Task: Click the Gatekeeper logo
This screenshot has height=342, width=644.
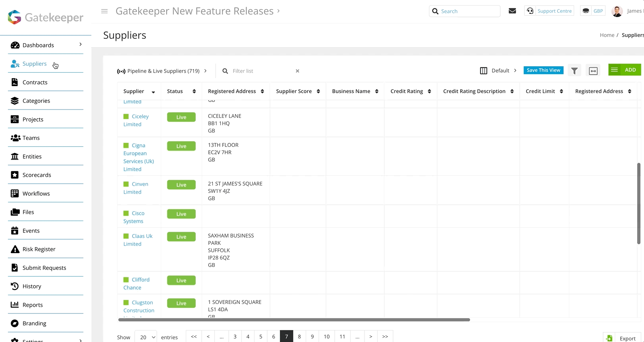Action: (x=46, y=17)
